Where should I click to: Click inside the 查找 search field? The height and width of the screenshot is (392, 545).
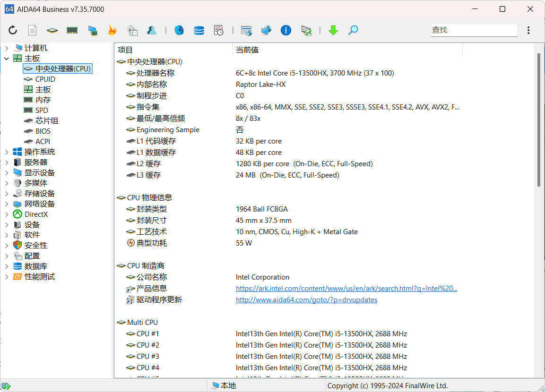[474, 30]
